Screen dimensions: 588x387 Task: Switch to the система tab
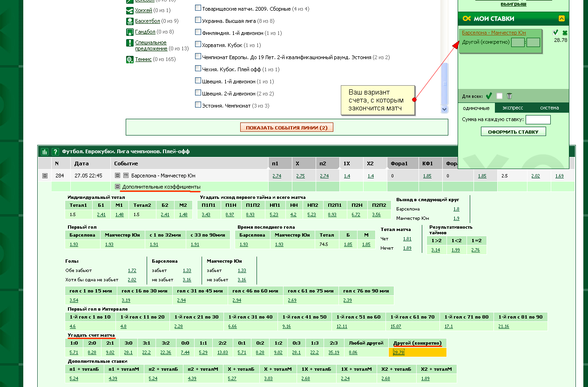click(549, 108)
